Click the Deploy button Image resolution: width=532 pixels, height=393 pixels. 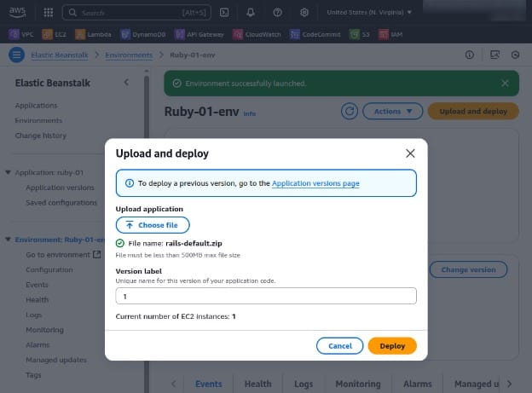[x=392, y=346]
